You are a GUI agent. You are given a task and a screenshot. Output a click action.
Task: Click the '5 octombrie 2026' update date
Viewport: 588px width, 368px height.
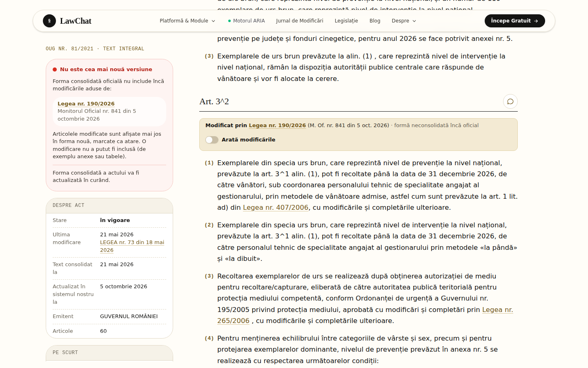pyautogui.click(x=124, y=287)
